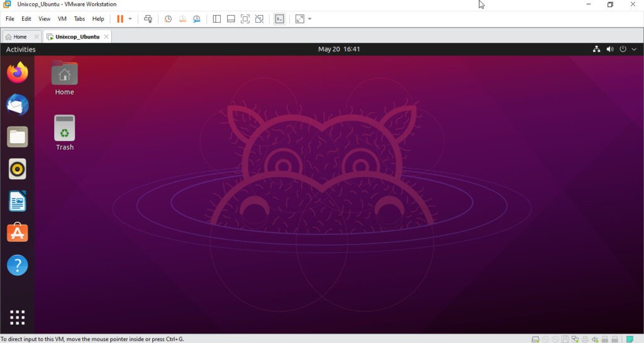Click the floppy drive status icon
Viewport: 644px width, 343px height.
[x=565, y=339]
